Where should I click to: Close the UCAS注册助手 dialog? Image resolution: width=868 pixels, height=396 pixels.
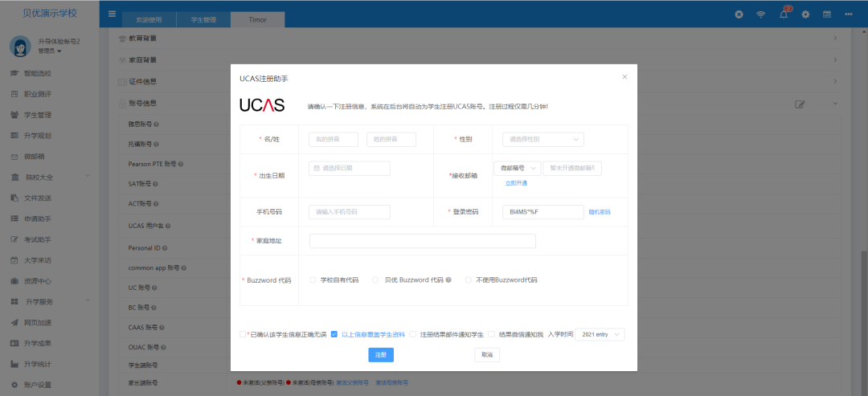point(624,77)
